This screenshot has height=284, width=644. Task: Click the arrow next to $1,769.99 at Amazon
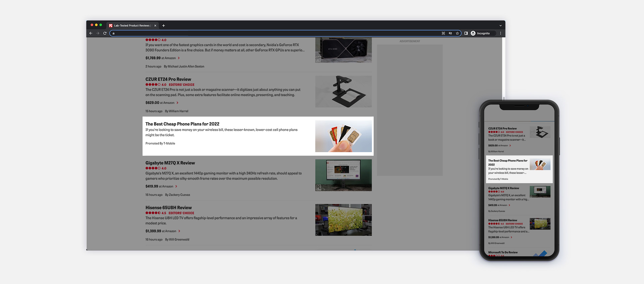click(179, 58)
